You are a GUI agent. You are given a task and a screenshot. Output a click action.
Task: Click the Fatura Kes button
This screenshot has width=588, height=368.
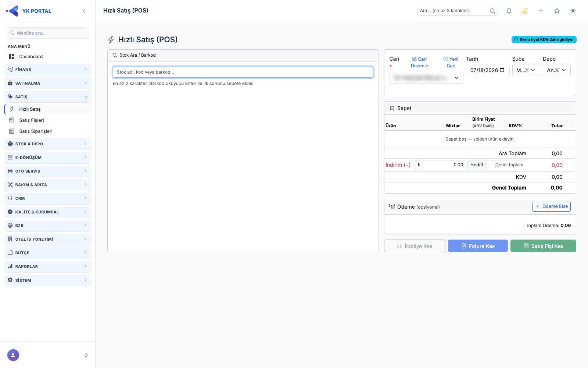[x=478, y=246]
